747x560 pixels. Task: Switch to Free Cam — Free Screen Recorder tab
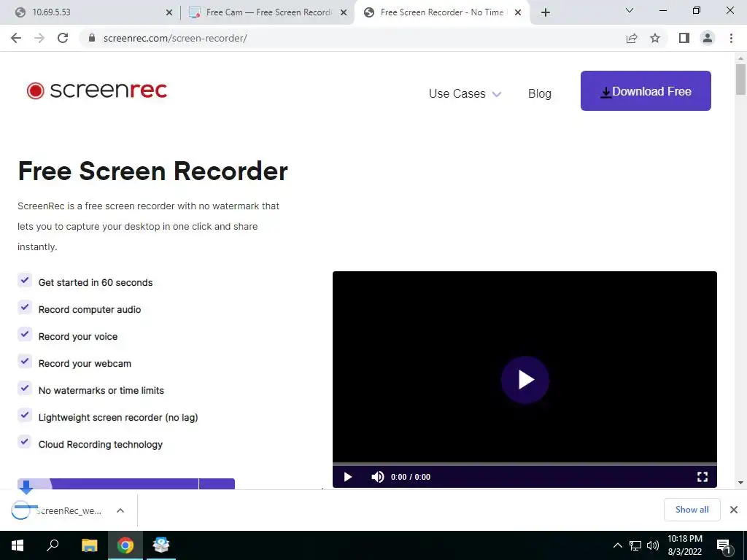(x=267, y=12)
